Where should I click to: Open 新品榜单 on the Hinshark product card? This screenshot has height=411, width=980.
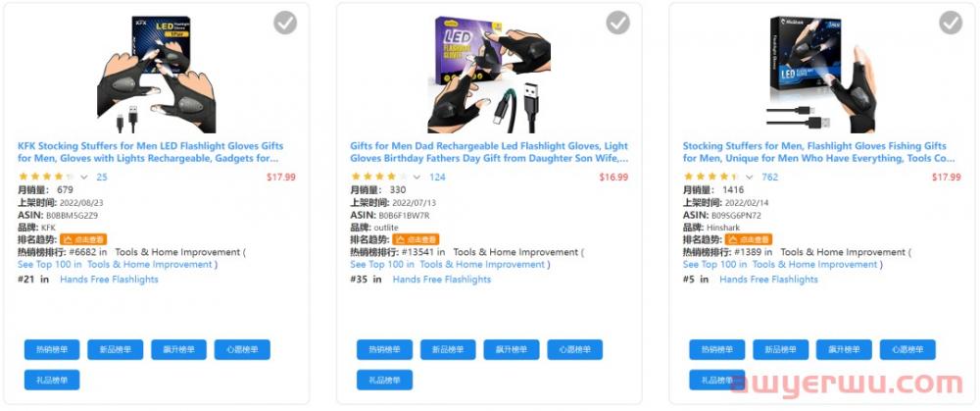pos(781,350)
